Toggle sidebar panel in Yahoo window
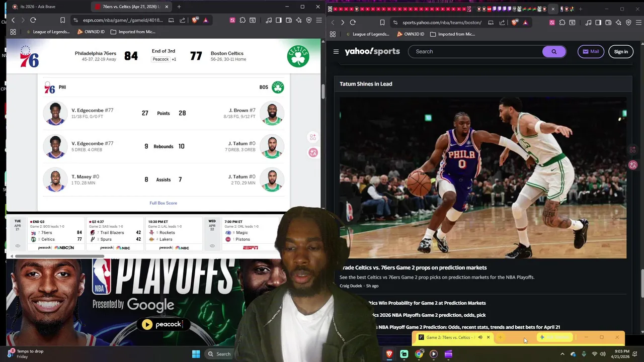 point(598,22)
